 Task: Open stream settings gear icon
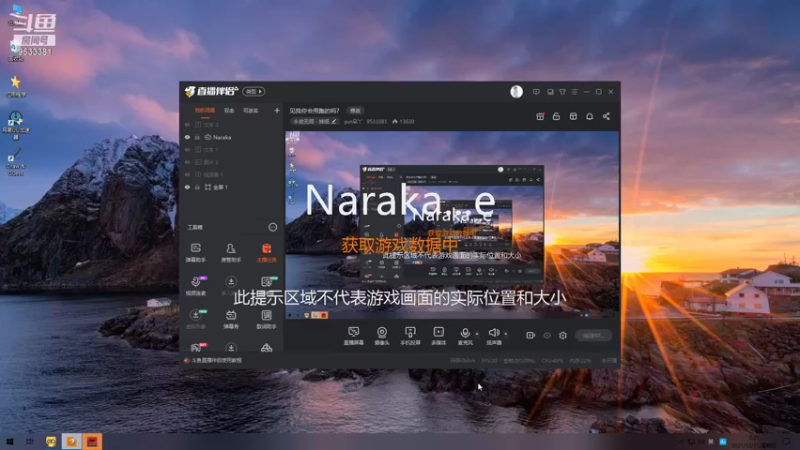click(563, 335)
